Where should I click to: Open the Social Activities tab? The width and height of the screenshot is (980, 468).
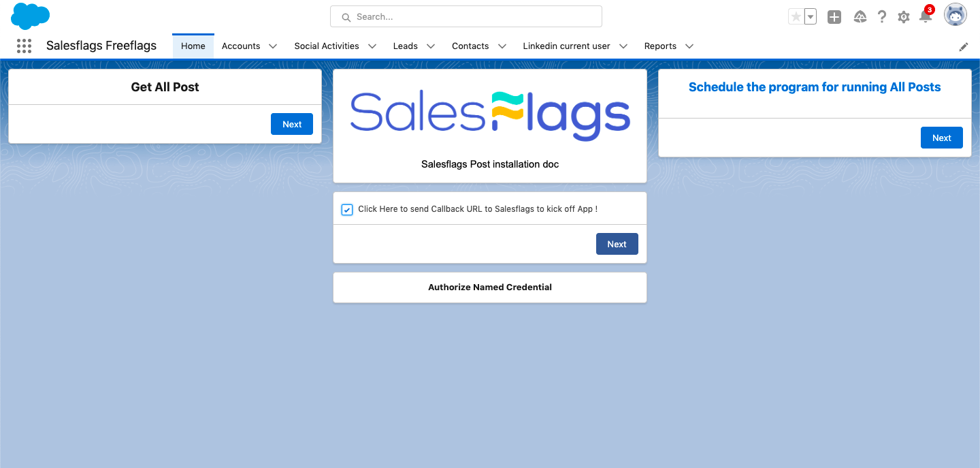(x=327, y=46)
